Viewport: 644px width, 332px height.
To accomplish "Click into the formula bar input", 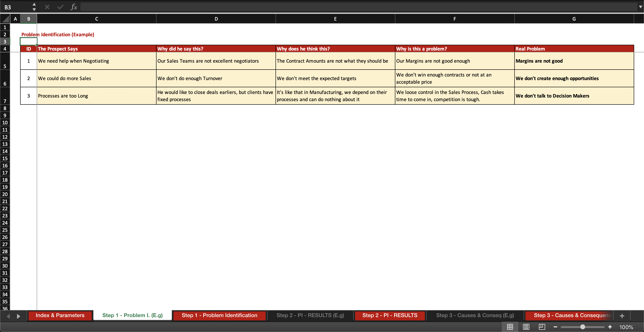I will (x=359, y=7).
